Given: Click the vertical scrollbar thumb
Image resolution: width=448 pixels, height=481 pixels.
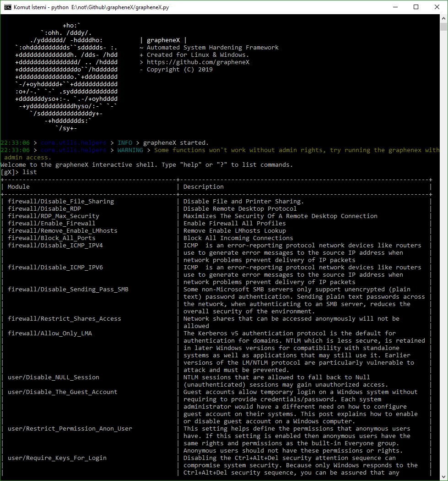Looking at the screenshot, I should (x=443, y=27).
